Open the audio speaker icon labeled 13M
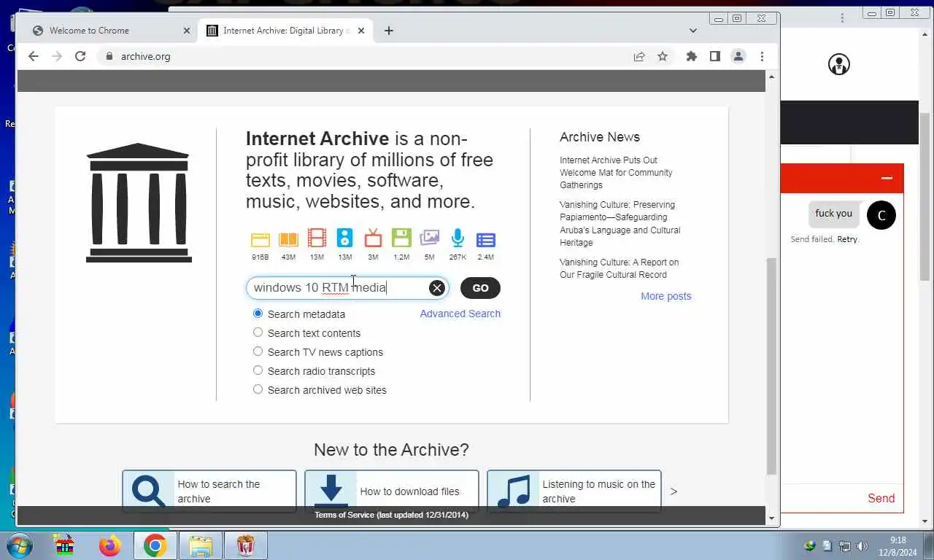 pyautogui.click(x=344, y=238)
